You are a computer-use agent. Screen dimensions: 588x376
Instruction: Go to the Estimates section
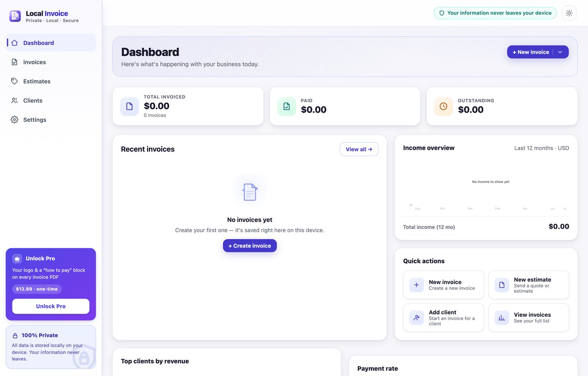(51, 81)
